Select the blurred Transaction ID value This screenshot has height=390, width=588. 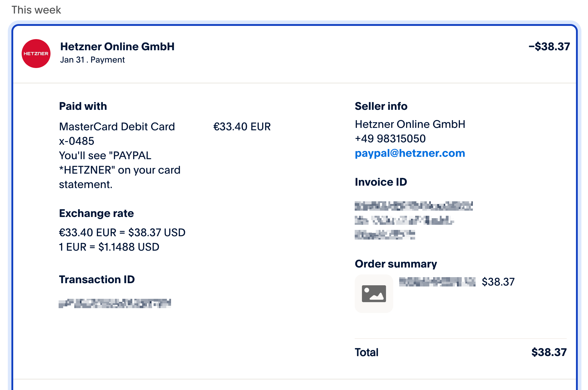pos(115,303)
